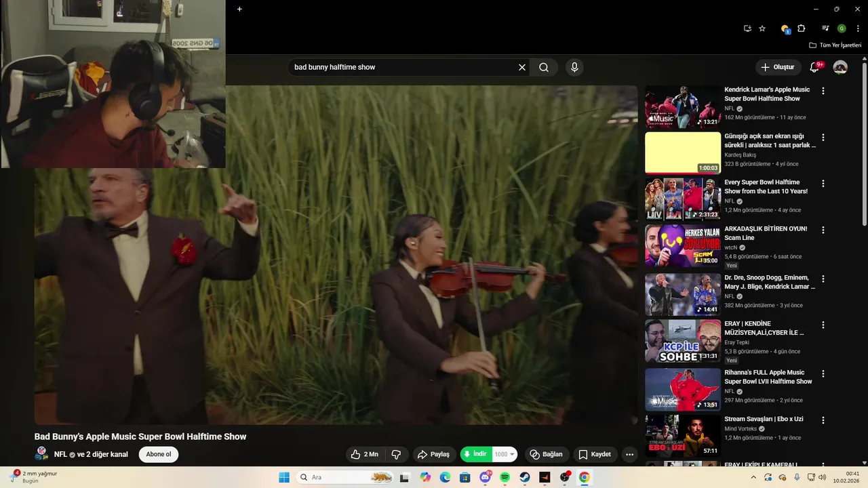This screenshot has width=868, height=488.
Task: Open the weather widget showing yağmur
Action: pyautogui.click(x=34, y=477)
